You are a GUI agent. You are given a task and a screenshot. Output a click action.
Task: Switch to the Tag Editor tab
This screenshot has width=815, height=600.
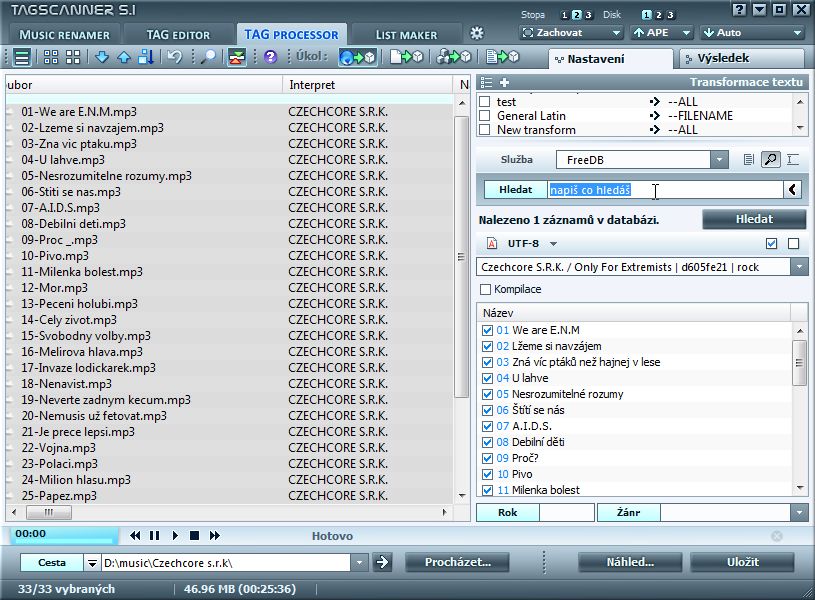(x=178, y=35)
